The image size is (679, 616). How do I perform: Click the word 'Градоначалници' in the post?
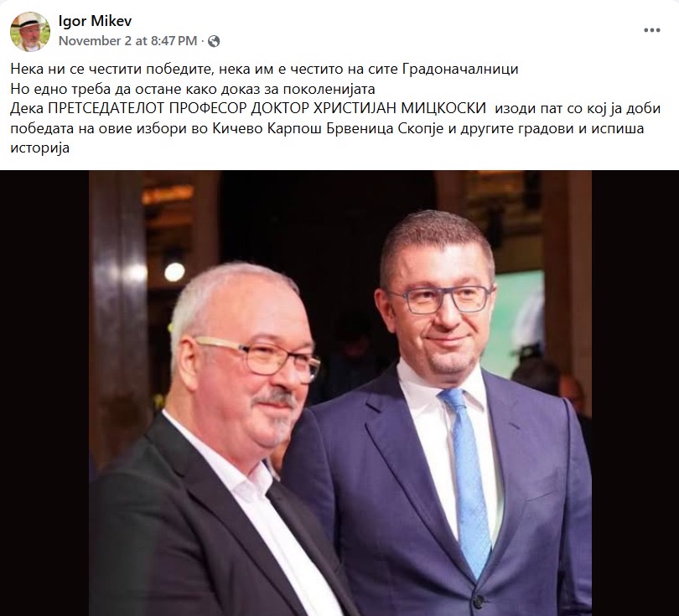click(460, 69)
